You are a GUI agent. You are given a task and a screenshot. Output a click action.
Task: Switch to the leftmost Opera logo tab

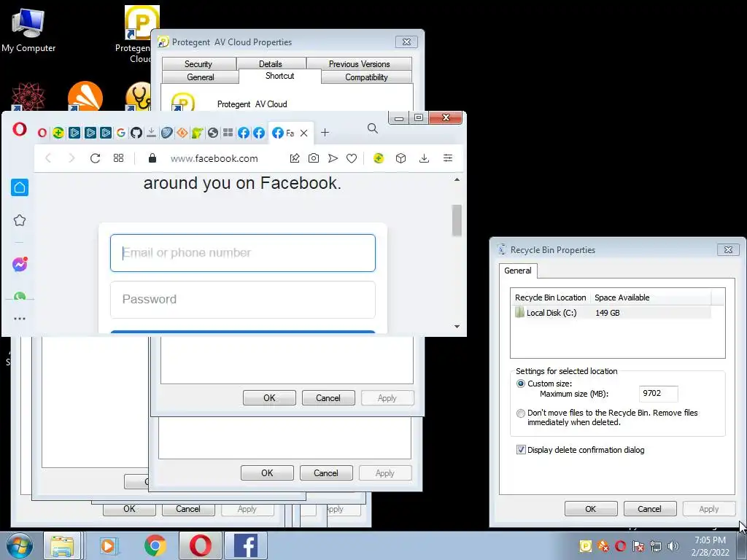(x=42, y=133)
